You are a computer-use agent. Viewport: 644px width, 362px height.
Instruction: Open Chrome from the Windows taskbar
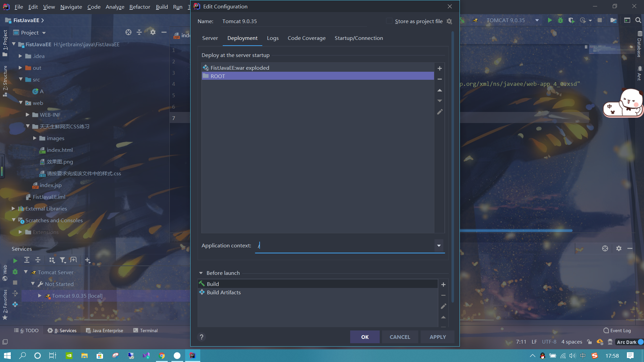coord(162,356)
